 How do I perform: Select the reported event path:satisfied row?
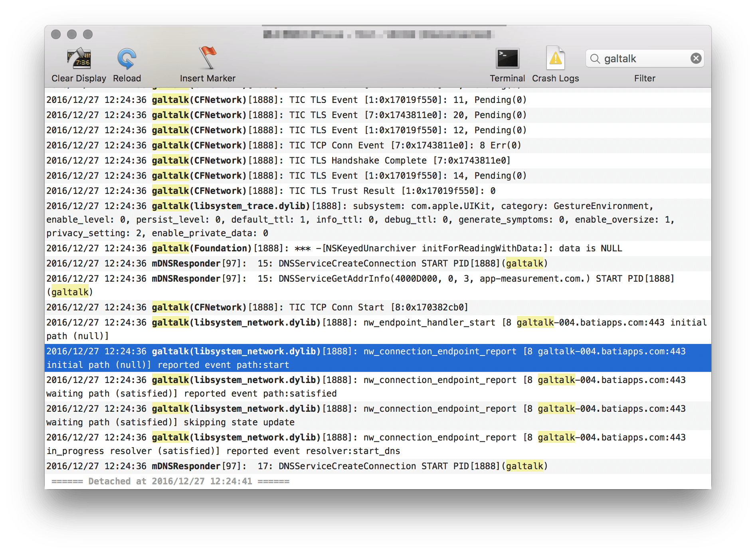378,387
